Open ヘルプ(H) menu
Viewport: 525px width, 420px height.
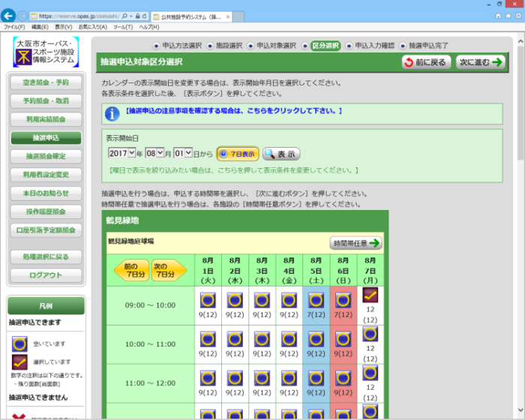click(149, 27)
